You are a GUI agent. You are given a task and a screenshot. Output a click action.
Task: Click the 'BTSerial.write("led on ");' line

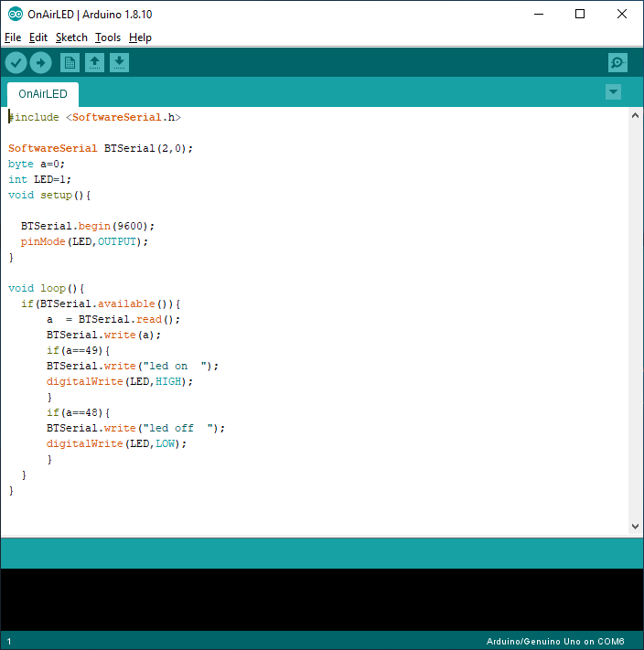pyautogui.click(x=133, y=366)
